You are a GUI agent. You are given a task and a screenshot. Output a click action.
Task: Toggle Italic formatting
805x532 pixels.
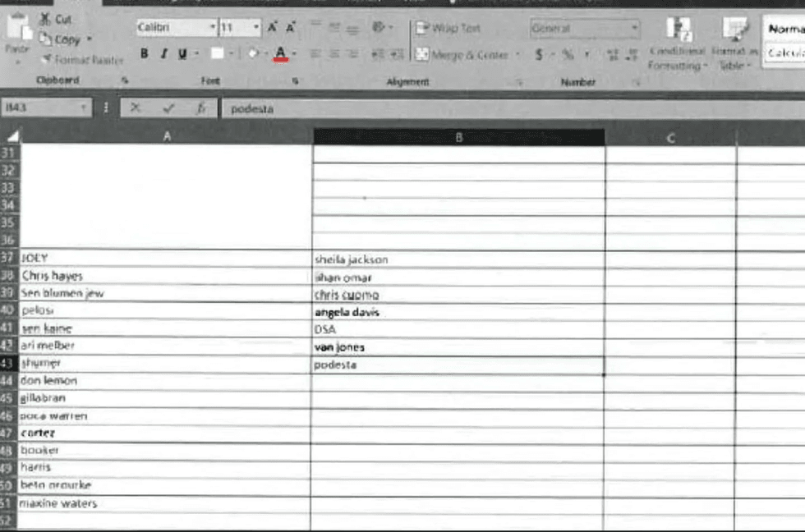point(163,54)
